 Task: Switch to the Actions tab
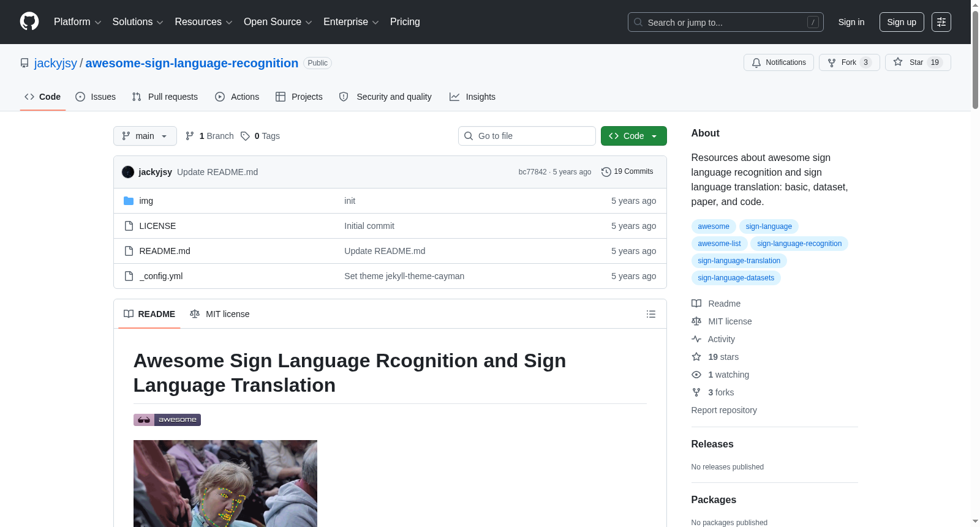click(x=237, y=97)
